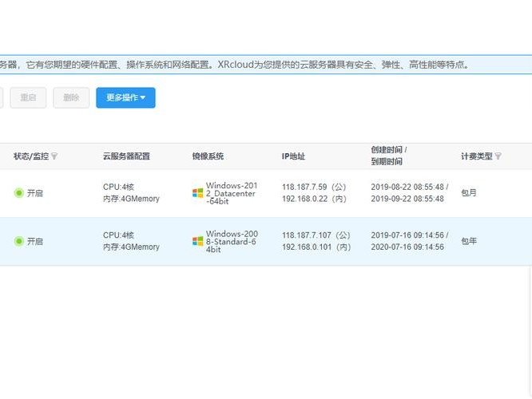Click the 云服务器配置 column header
The width and height of the screenshot is (532, 399).
click(x=126, y=156)
